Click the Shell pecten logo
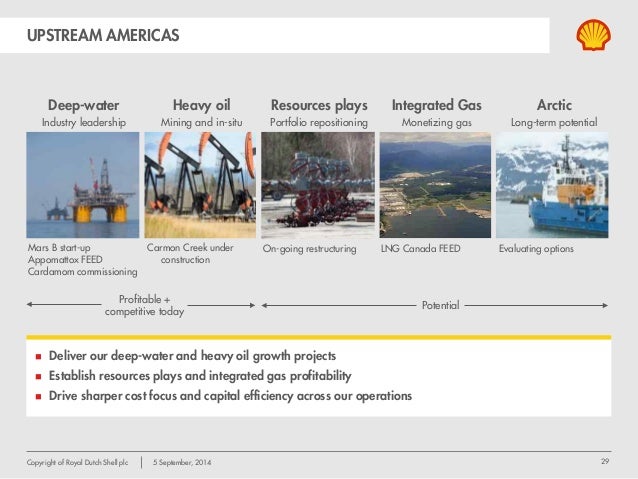 coord(593,35)
